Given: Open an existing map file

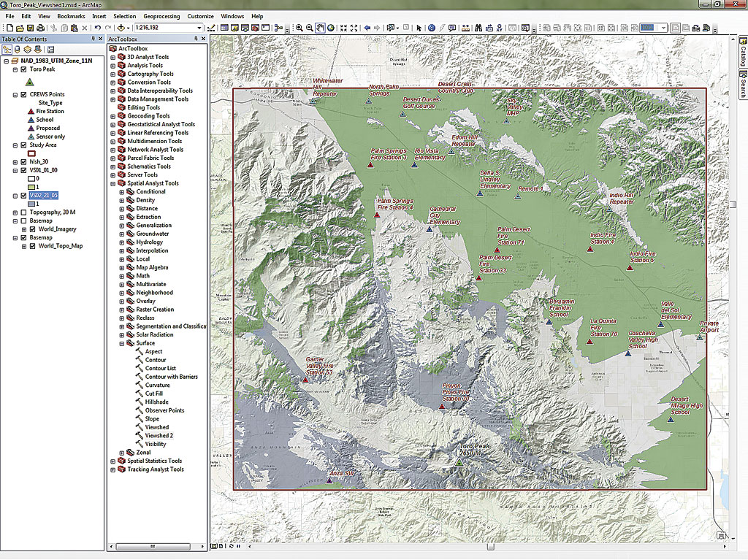Looking at the screenshot, I should pos(20,28).
